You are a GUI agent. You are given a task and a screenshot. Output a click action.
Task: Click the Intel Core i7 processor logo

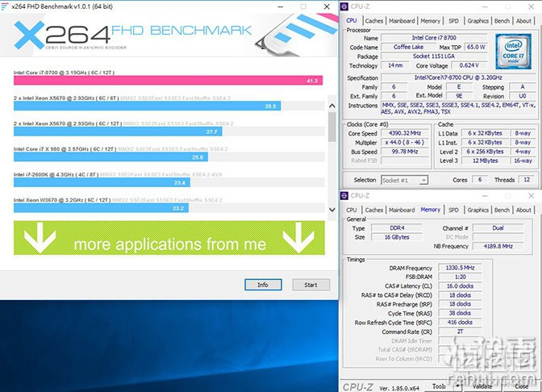513,52
